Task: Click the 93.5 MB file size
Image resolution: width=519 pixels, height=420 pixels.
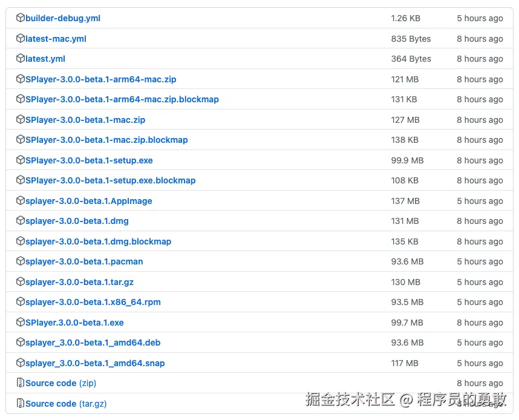Action: pos(407,302)
